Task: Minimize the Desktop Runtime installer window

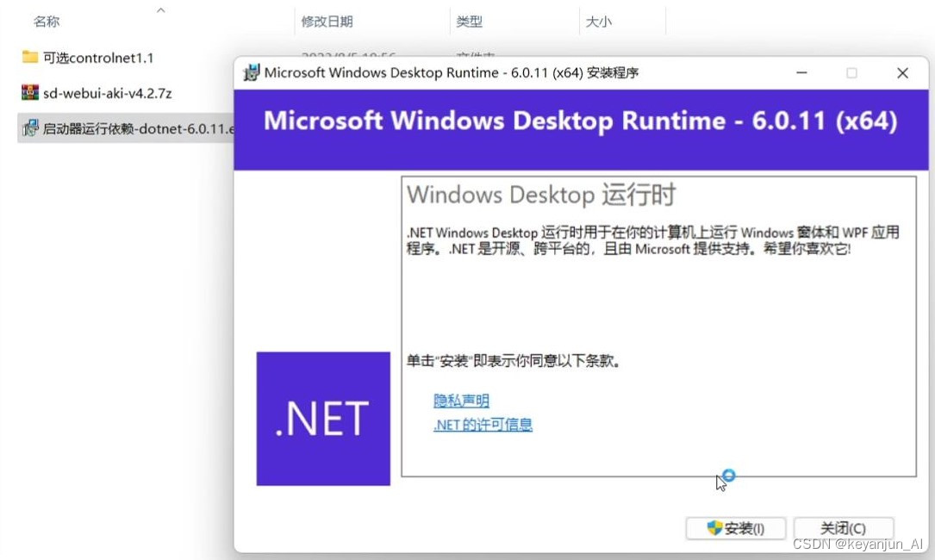Action: [801, 72]
